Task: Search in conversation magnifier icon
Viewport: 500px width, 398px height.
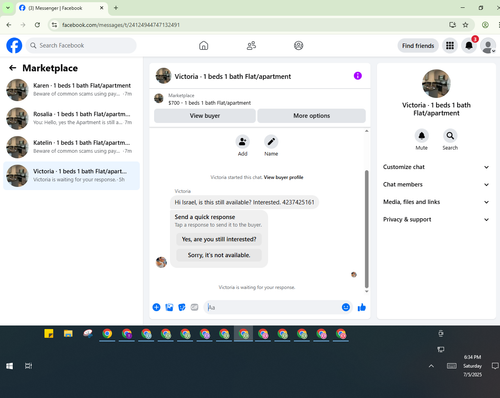Action: (x=450, y=136)
